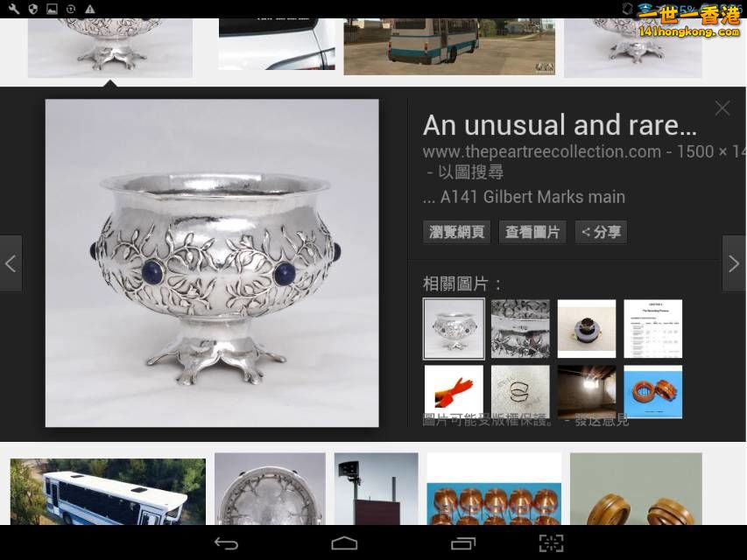
Task: Open the 以圖搜尋 search by image link
Action: click(x=470, y=171)
